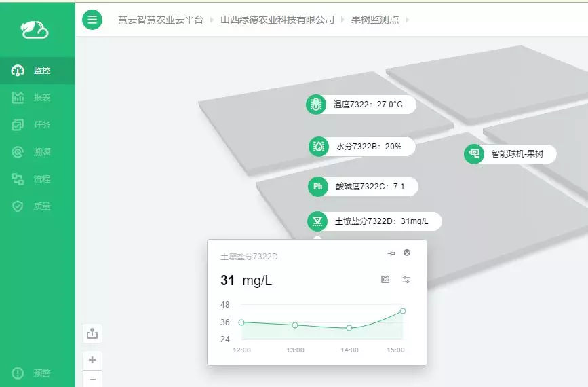Click the 山西绿德农业科技有限公司 breadcrumb
The image size is (588, 387).
click(x=277, y=20)
